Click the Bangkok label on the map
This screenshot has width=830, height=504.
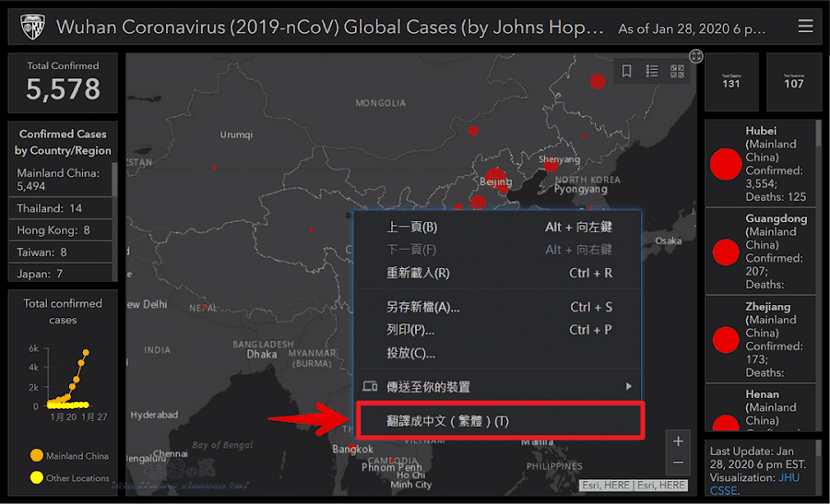click(x=352, y=449)
